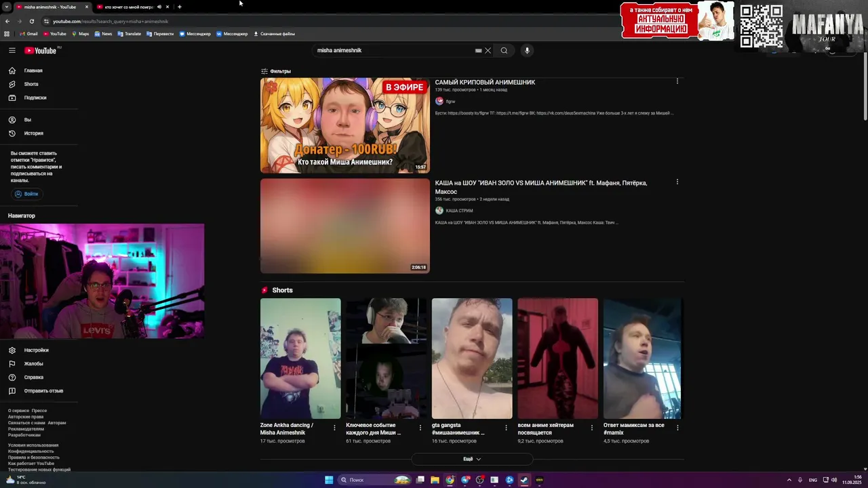This screenshot has height=488, width=868.
Task: Start voice search with the microphone
Action: coord(527,50)
